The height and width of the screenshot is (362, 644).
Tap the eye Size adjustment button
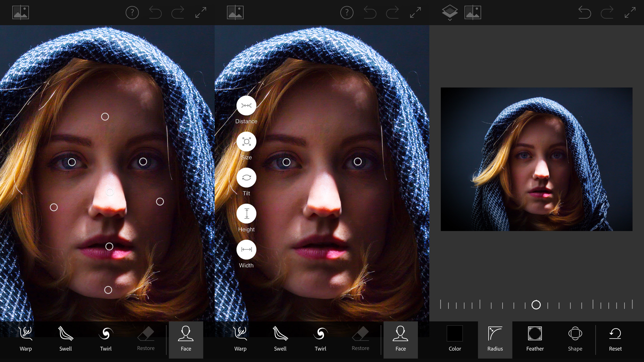246,142
